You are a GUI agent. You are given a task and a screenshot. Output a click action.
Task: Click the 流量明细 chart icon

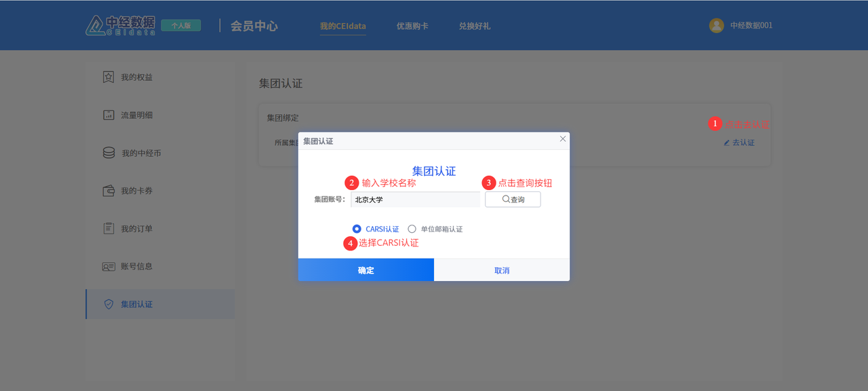pyautogui.click(x=108, y=115)
